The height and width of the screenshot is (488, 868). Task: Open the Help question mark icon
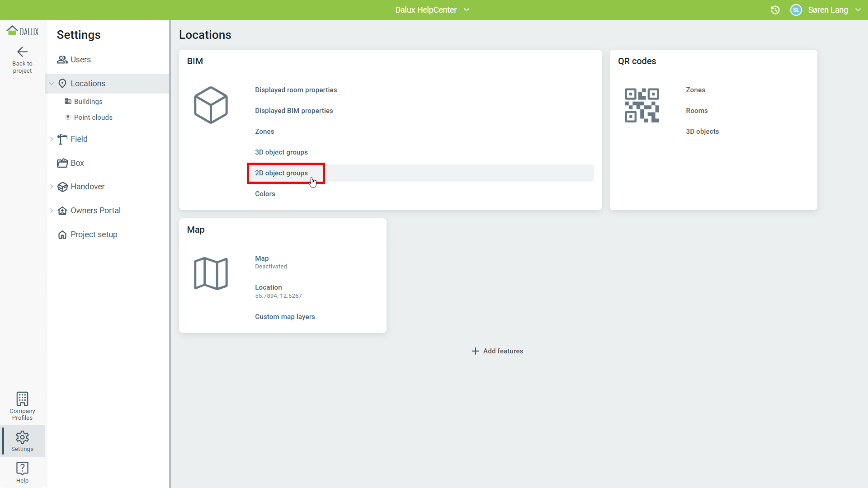point(22,469)
